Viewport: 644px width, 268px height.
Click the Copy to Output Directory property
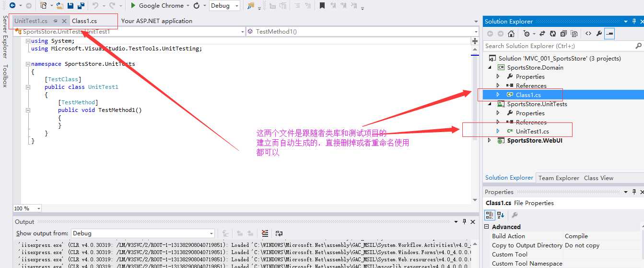(x=527, y=245)
